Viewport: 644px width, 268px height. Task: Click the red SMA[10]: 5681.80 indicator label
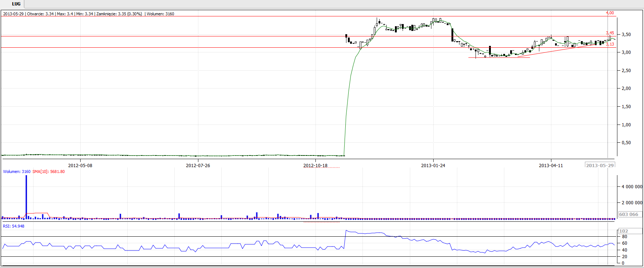[49, 172]
